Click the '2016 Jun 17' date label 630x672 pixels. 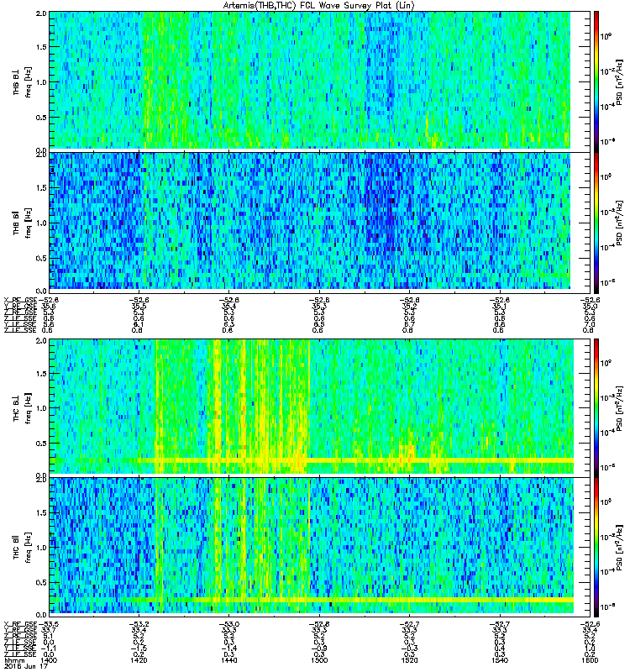26,666
